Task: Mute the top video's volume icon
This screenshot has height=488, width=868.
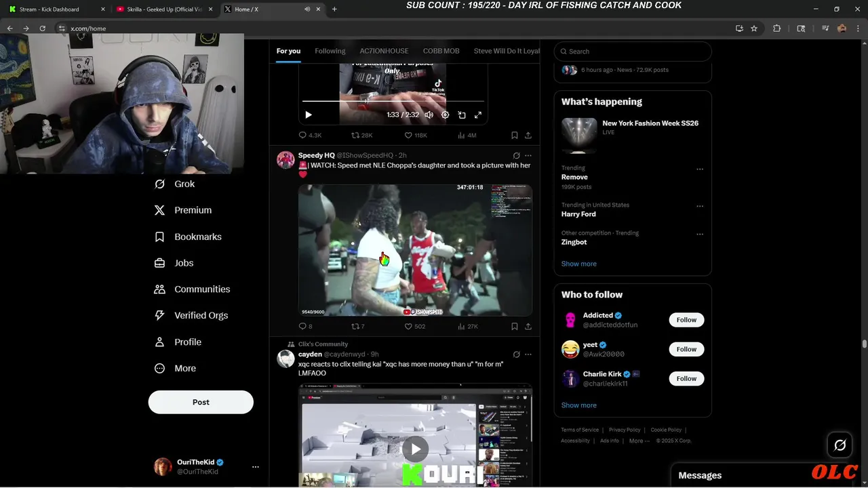Action: 429,115
